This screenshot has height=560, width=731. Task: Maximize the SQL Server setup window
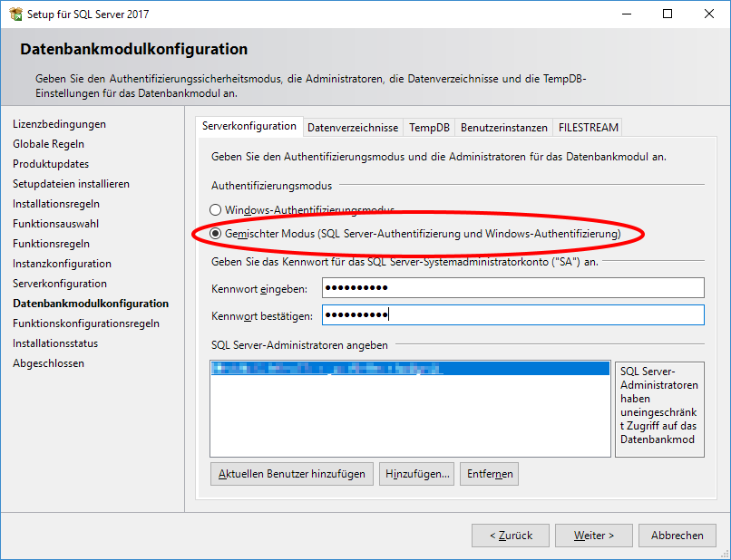click(668, 14)
